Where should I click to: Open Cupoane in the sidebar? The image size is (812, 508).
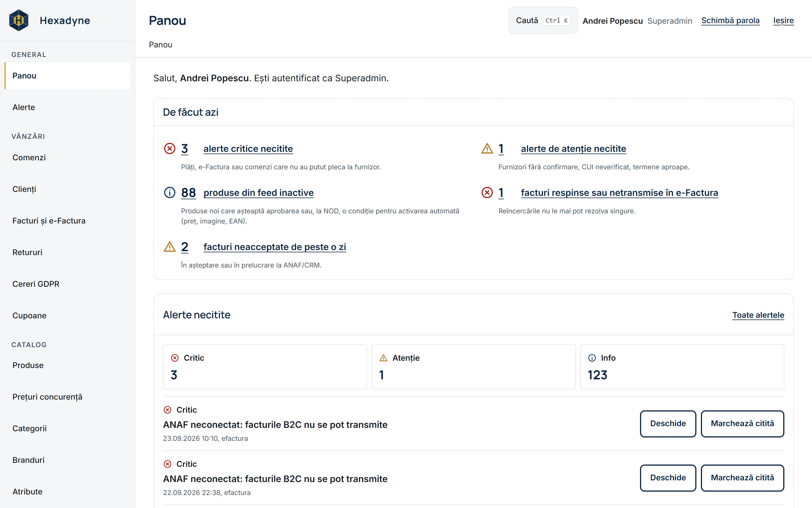67,316
